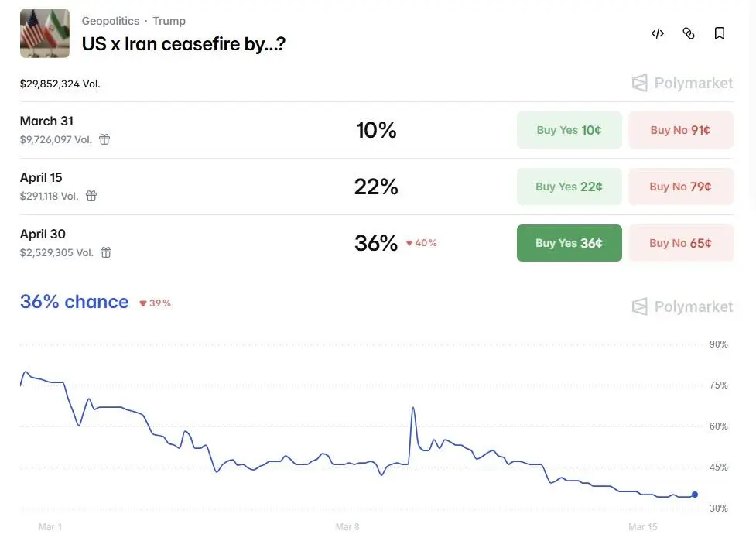The image size is (756, 541).
Task: Click gift icon beside April 15 volume
Action: click(91, 196)
